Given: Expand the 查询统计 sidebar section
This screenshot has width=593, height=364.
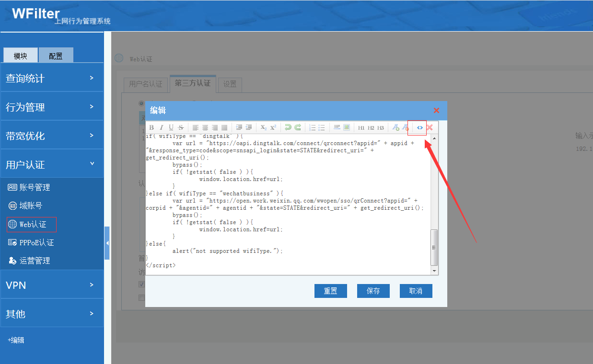Looking at the screenshot, I should tap(52, 78).
